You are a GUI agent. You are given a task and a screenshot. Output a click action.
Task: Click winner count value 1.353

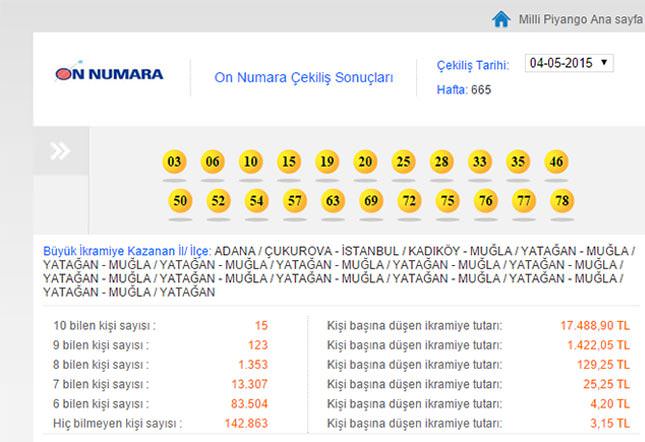[x=253, y=365]
